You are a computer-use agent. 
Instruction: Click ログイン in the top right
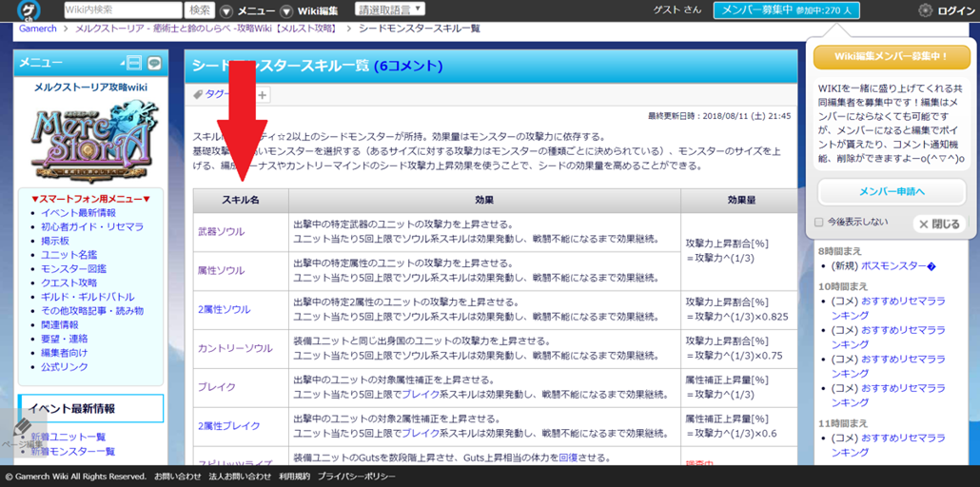tap(956, 11)
